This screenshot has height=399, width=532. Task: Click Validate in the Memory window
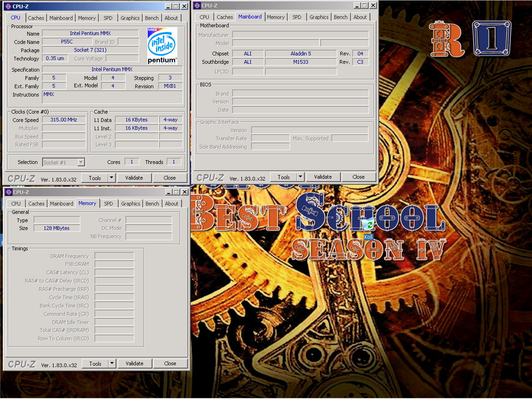coord(134,363)
